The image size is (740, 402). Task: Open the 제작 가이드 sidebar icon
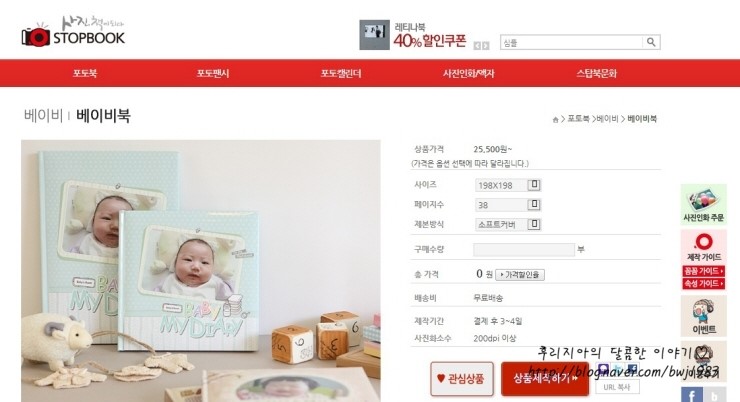tap(703, 247)
